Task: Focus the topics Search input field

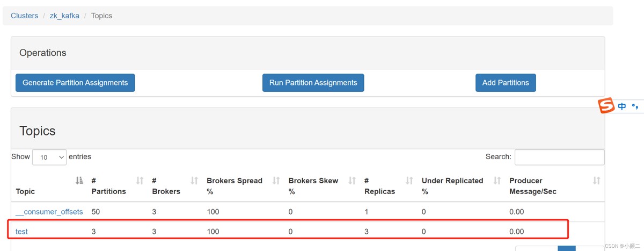Action: pos(559,157)
